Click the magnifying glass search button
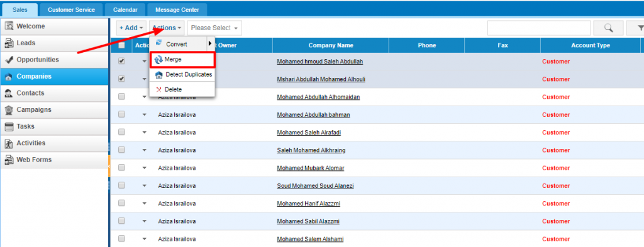The width and height of the screenshot is (644, 247). (x=608, y=28)
